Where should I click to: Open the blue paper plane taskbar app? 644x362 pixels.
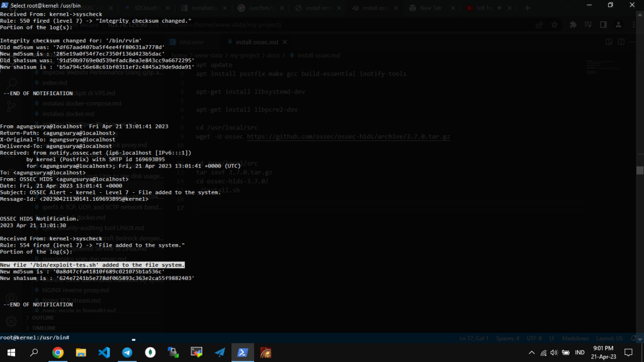[x=220, y=352]
